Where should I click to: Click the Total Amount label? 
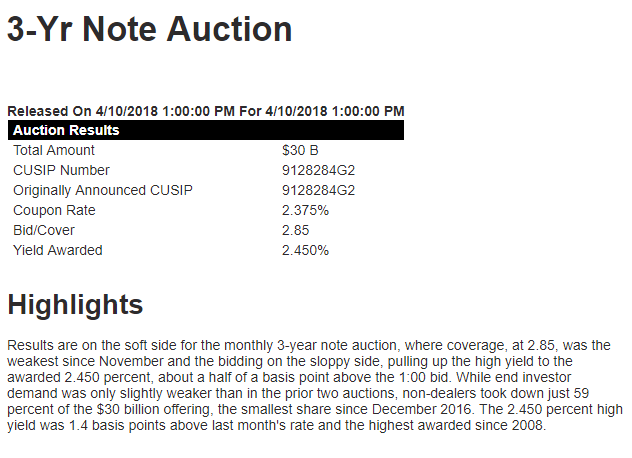click(x=54, y=150)
